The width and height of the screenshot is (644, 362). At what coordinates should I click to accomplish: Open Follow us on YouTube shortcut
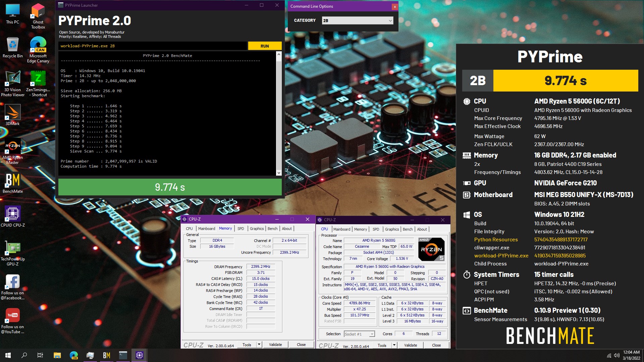12,320
